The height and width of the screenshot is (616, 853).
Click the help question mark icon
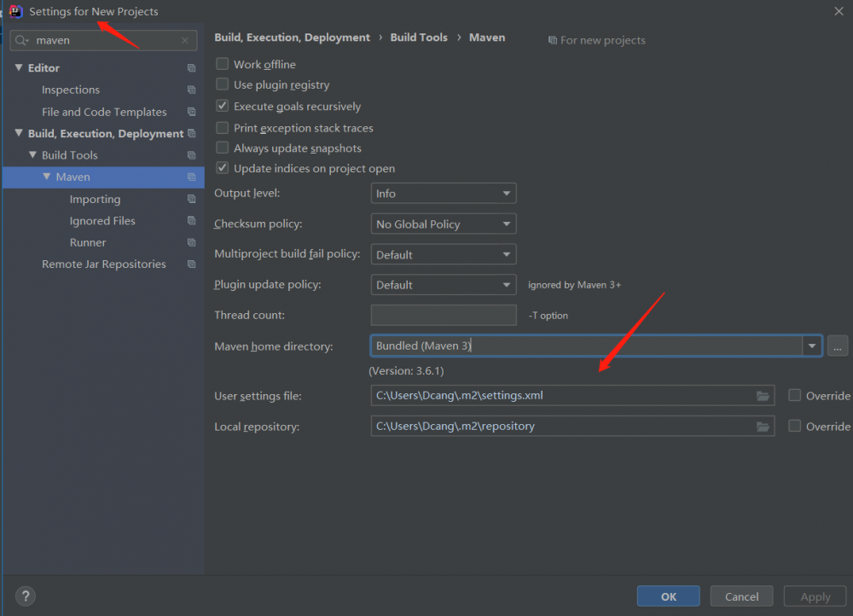coord(26,596)
